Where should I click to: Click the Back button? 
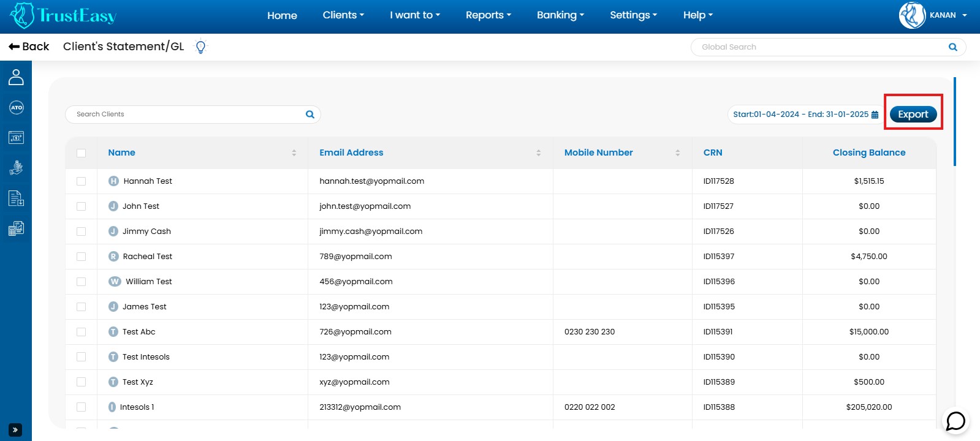coord(29,47)
